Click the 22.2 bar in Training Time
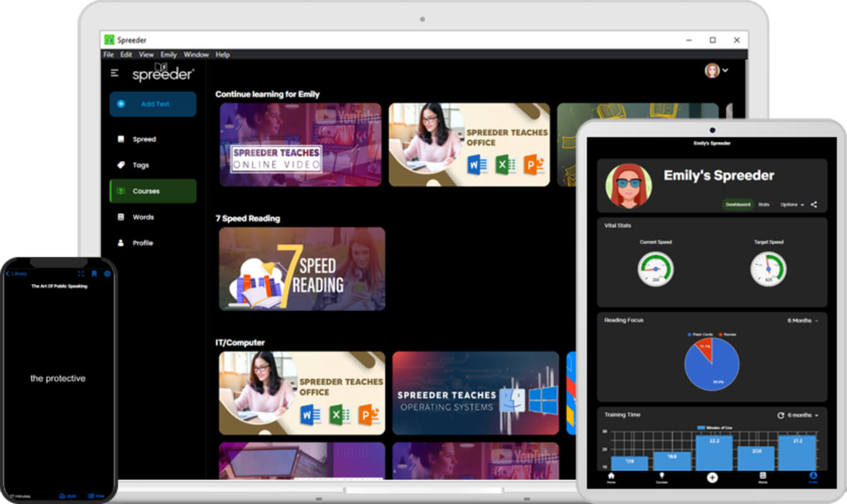The width and height of the screenshot is (847, 504). (714, 453)
